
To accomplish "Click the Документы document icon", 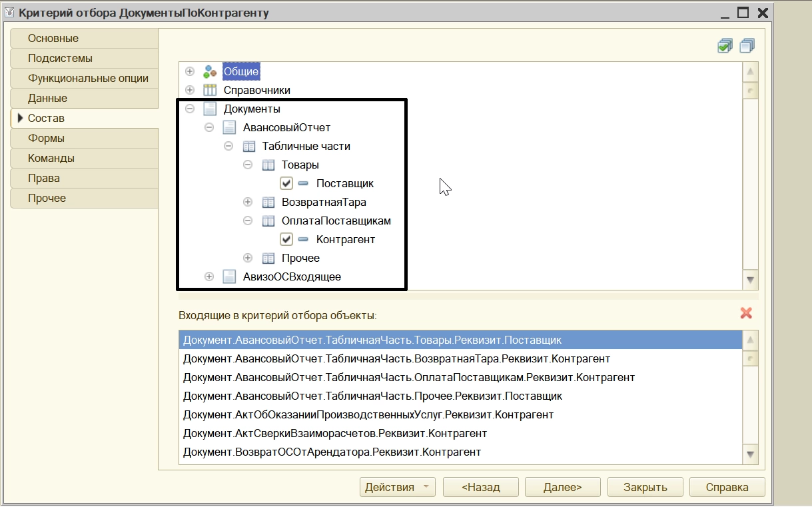I will 210,109.
